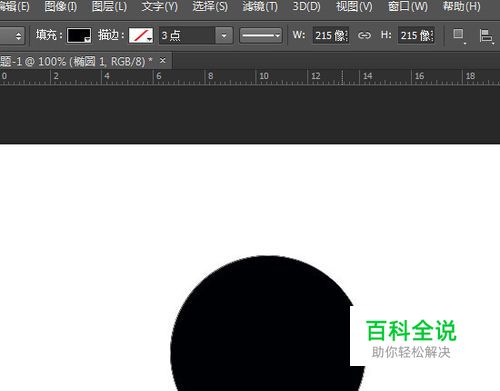Open the Edit (编辑) menu
Screen dimensions: 500x391
click(x=15, y=6)
